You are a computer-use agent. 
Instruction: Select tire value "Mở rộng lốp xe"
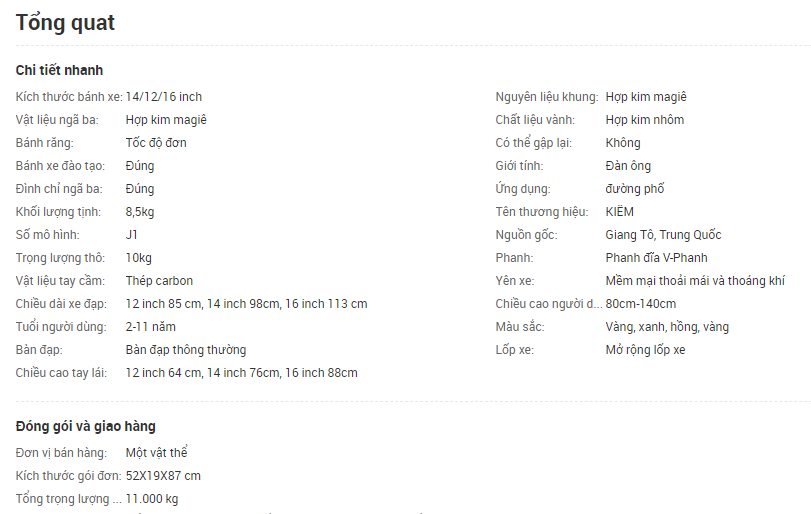[645, 350]
